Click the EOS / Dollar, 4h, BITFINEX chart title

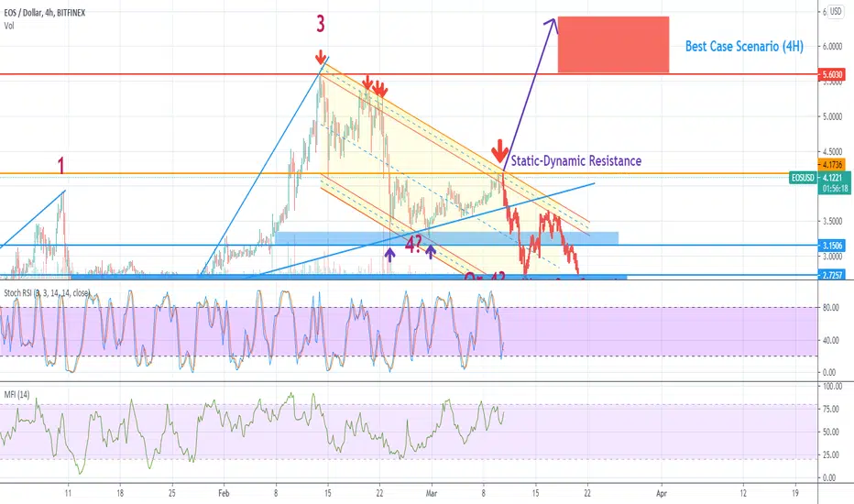tap(45, 13)
